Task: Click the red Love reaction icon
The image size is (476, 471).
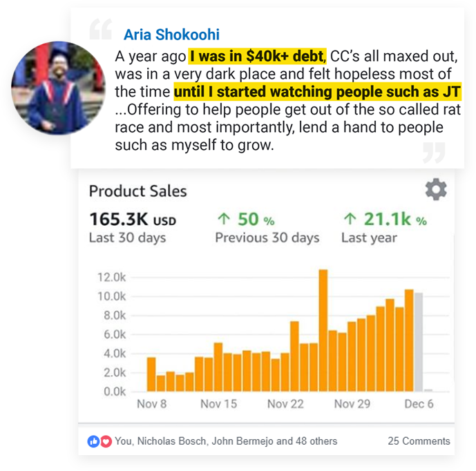Action: point(106,441)
